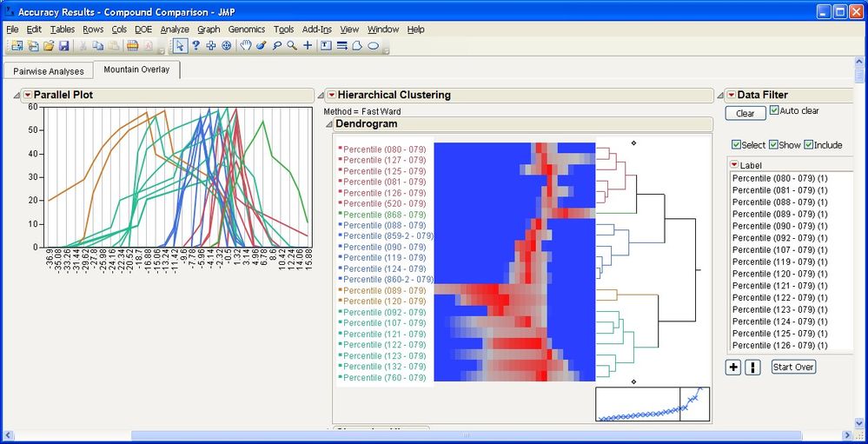This screenshot has width=868, height=444.
Task: Click dendrogram row label 'Percentile (760 - 079)'
Action: [385, 378]
